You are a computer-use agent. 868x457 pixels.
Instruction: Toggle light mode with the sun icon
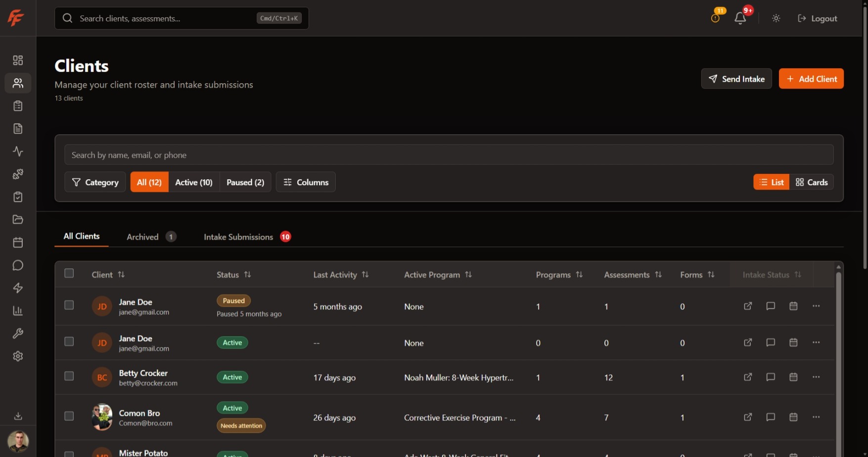point(776,18)
